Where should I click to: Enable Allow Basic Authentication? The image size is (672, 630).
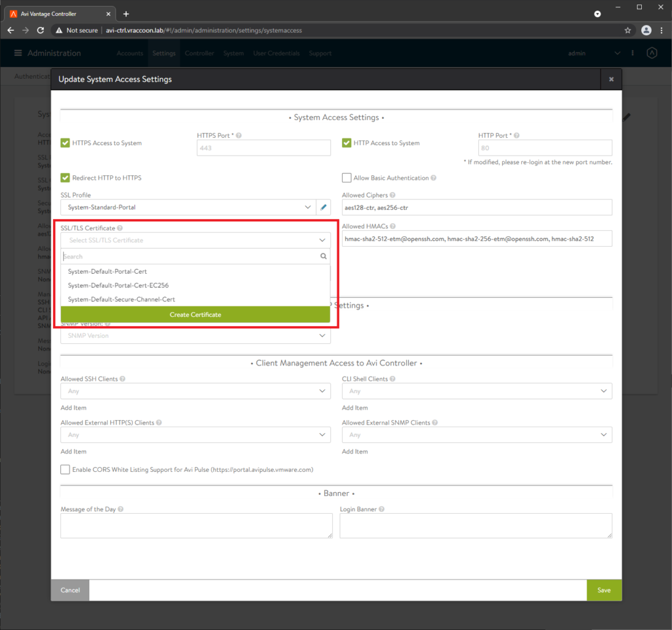click(346, 177)
